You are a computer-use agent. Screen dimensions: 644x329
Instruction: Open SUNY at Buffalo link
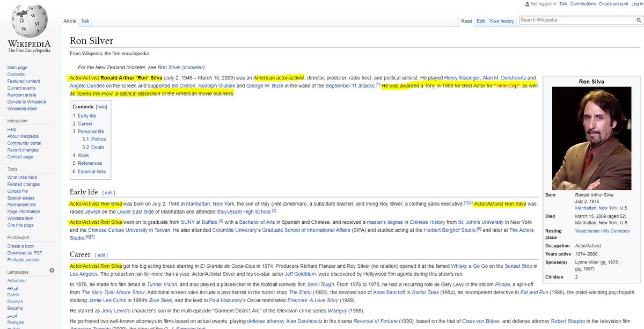(198, 222)
